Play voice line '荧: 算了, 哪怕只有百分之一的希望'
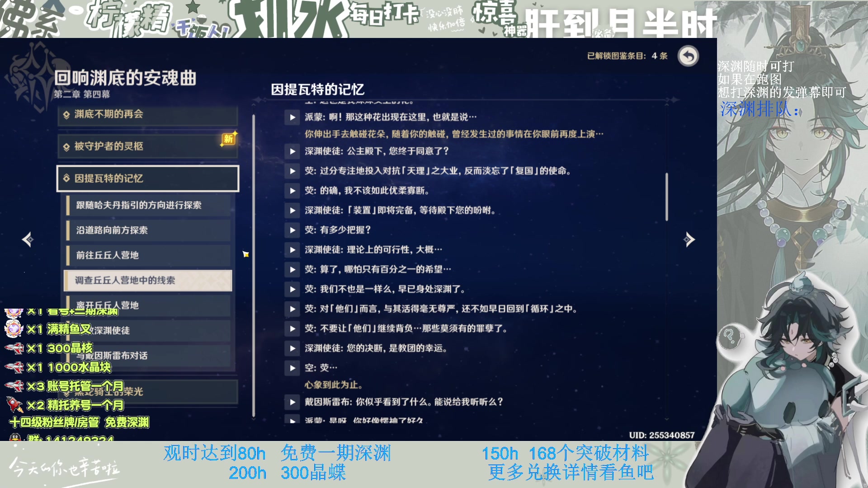 (292, 270)
